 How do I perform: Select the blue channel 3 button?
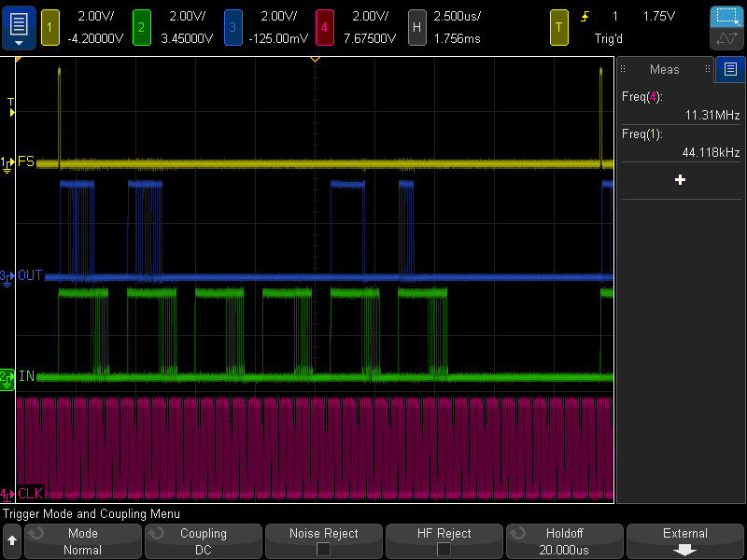coord(233,27)
